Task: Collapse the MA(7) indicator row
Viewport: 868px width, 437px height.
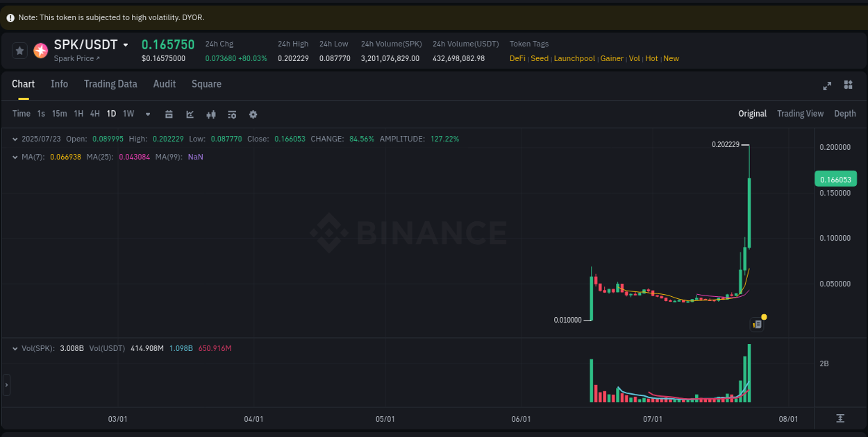Action: [x=15, y=157]
